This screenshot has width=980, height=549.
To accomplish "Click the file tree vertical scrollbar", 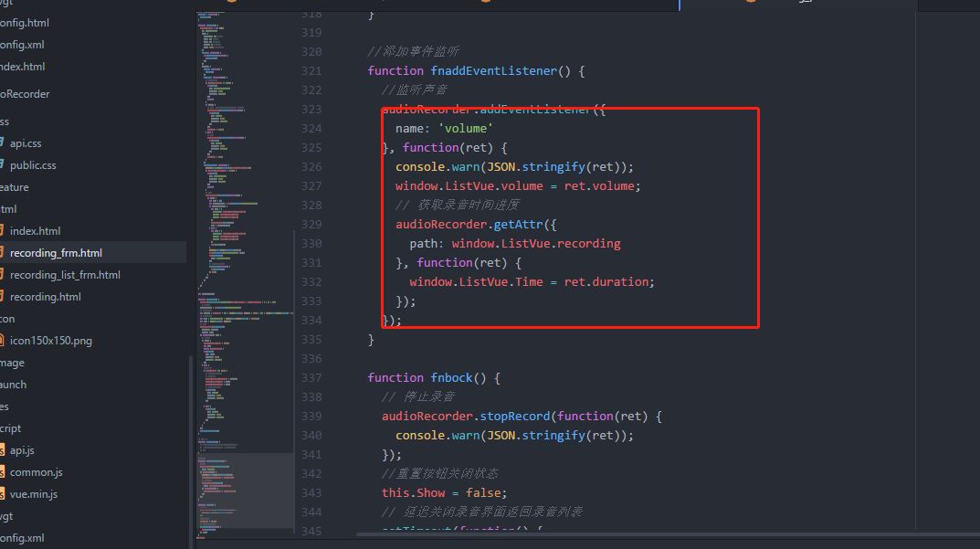I will tap(190, 438).
